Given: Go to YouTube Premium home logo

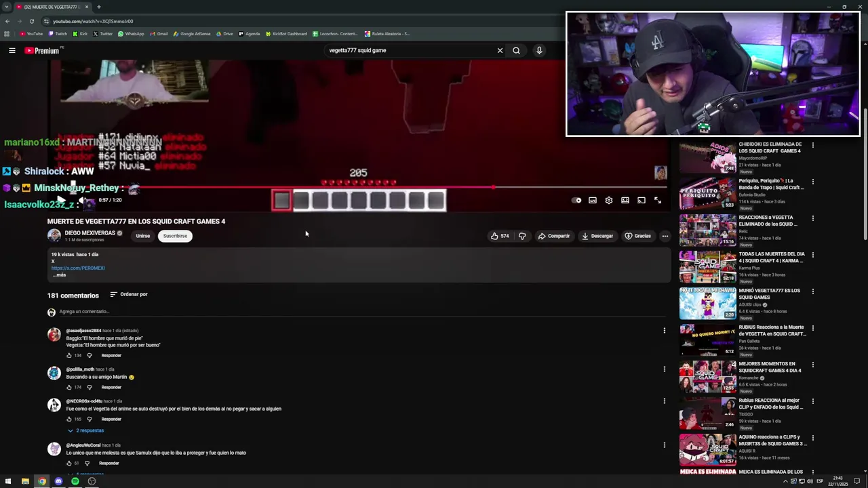Looking at the screenshot, I should click(x=42, y=50).
